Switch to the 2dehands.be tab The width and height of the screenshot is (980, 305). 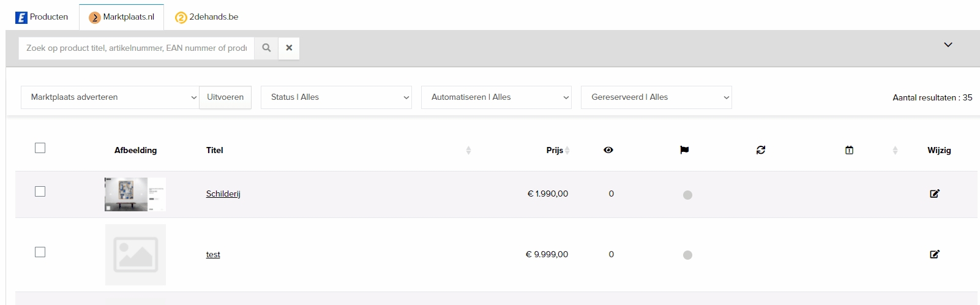click(207, 17)
